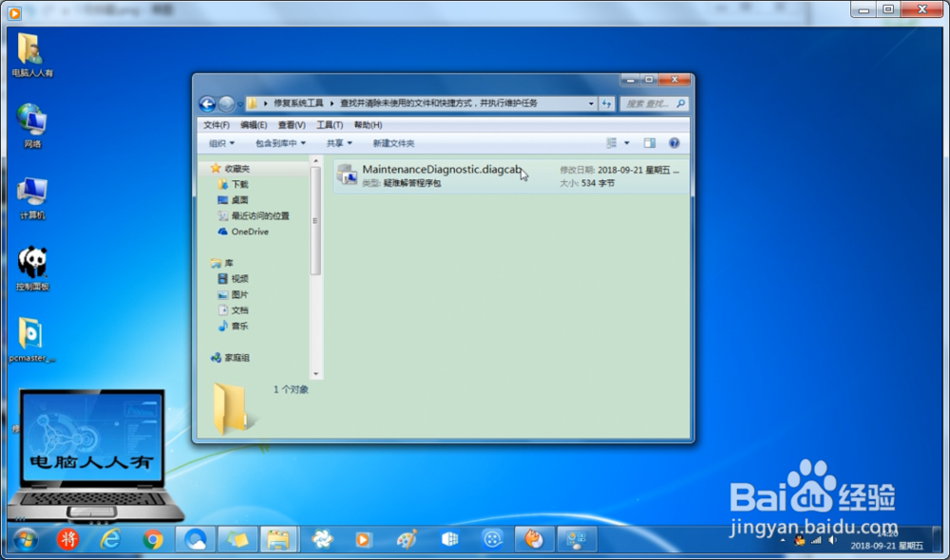Open the Paint palette taskbar icon
The height and width of the screenshot is (560, 950).
point(407,539)
